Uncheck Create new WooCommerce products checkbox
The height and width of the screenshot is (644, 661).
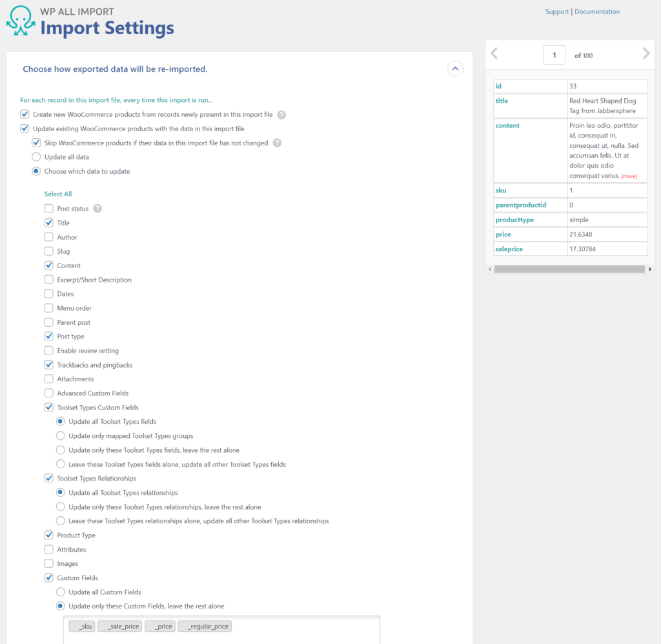[x=25, y=114]
